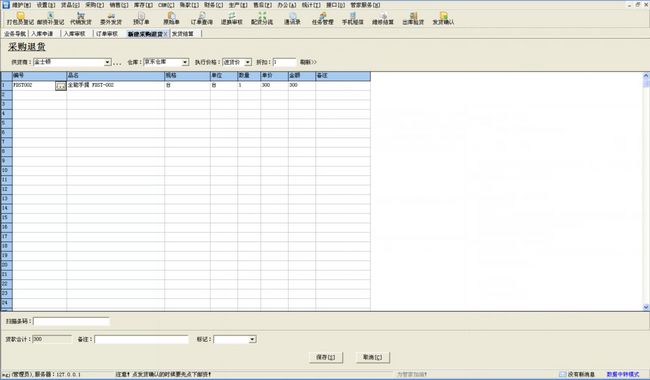The width and height of the screenshot is (650, 380).
Task: Click the FDST002 cell in row 1
Action: click(34, 85)
